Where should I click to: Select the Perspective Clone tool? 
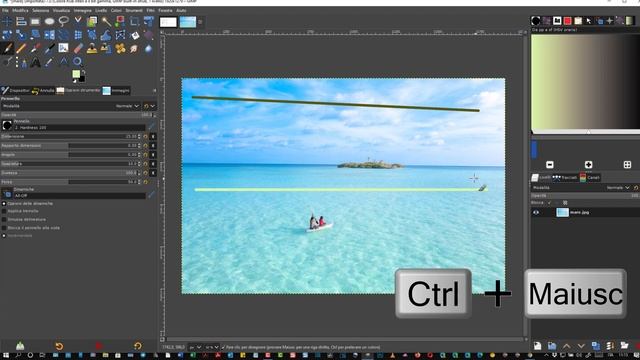pyautogui.click(x=106, y=49)
